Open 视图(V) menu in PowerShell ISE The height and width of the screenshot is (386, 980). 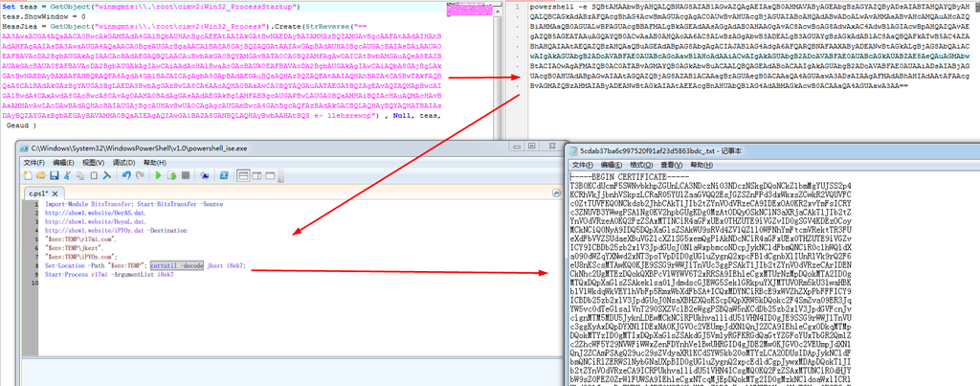[x=93, y=163]
